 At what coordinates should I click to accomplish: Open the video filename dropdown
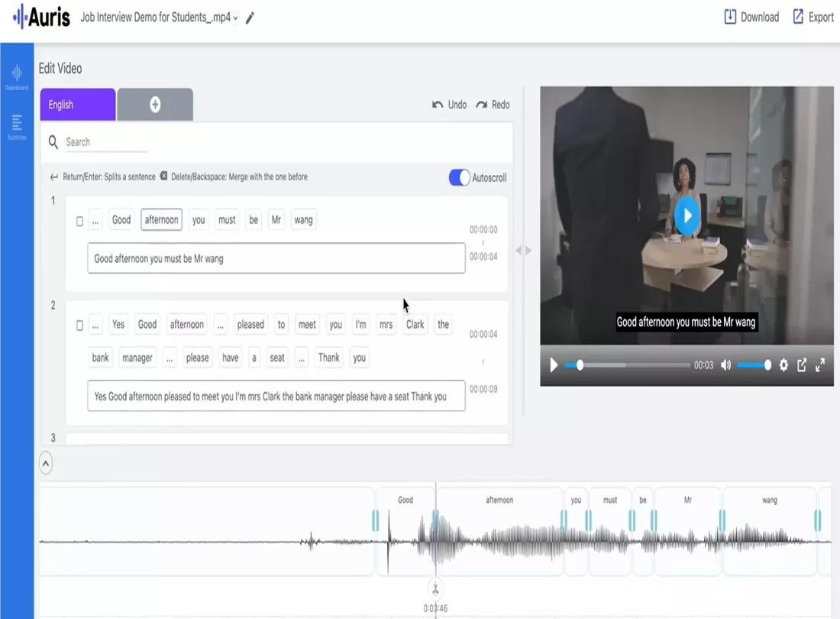(237, 17)
